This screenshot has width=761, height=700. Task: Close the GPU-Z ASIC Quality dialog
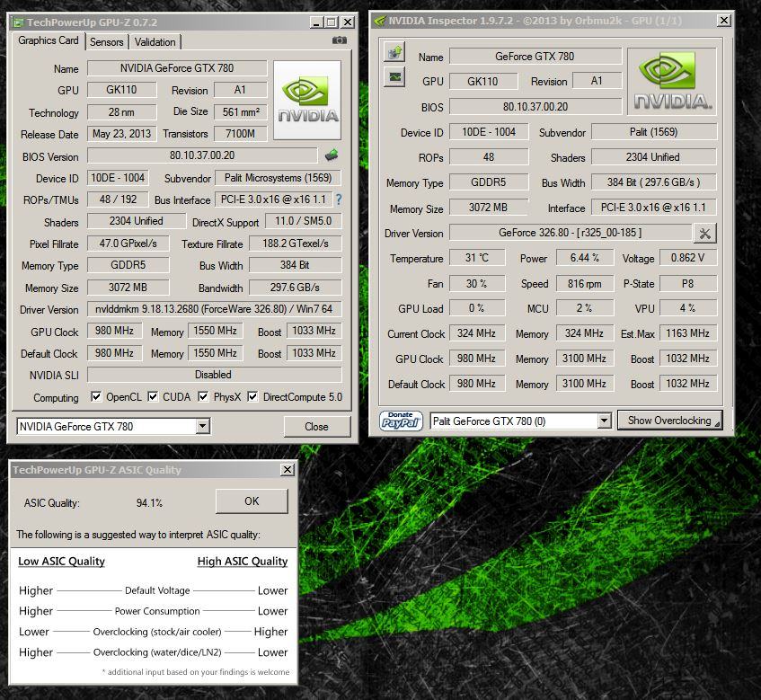pyautogui.click(x=288, y=469)
